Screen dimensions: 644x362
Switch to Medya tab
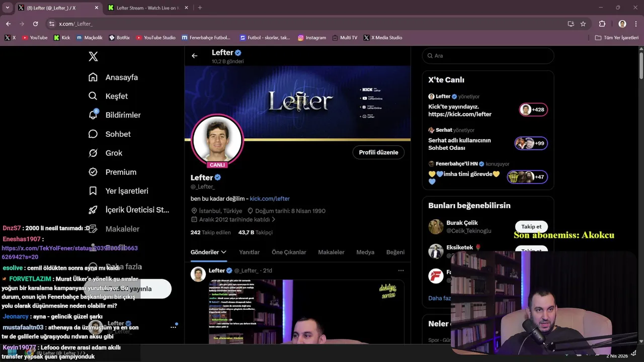coord(365,252)
